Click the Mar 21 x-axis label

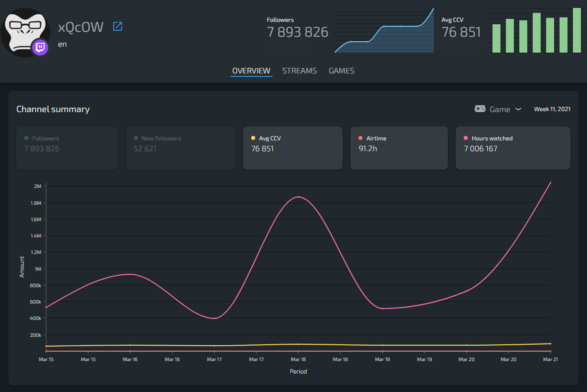coord(550,359)
